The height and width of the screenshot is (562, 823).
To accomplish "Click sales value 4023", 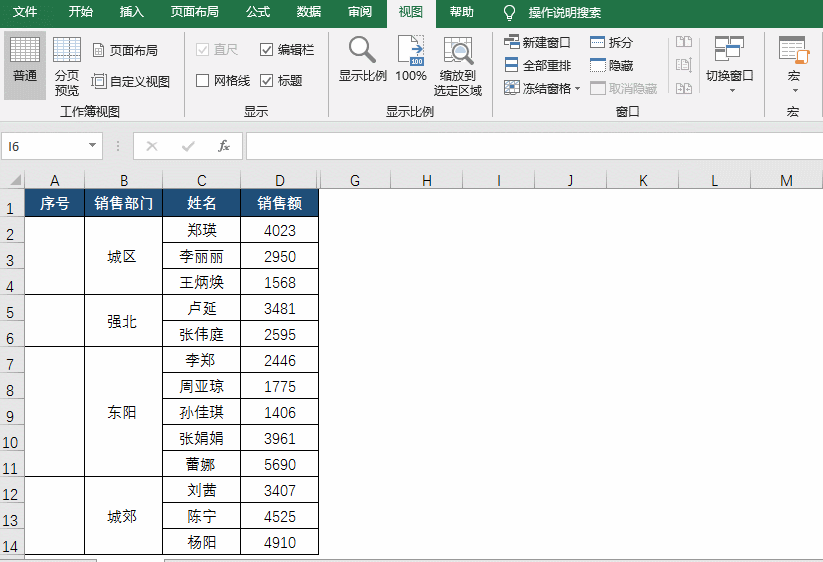I will pos(279,230).
